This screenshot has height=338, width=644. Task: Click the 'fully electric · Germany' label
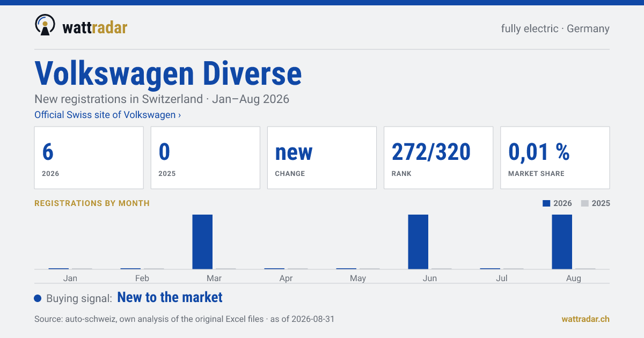(x=555, y=28)
